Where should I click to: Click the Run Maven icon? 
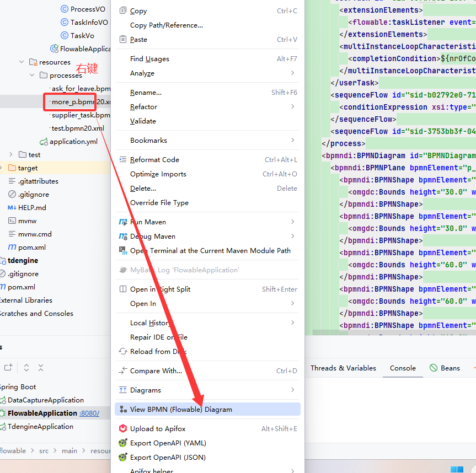123,222
